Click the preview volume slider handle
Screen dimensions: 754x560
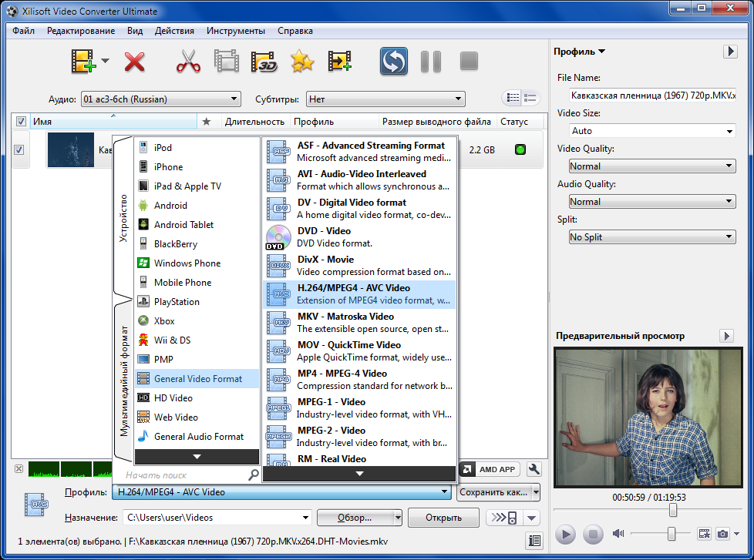pyautogui.click(x=672, y=534)
